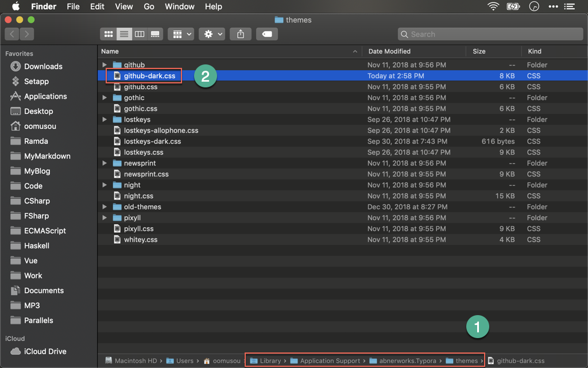Open the Edit menu

click(x=97, y=6)
